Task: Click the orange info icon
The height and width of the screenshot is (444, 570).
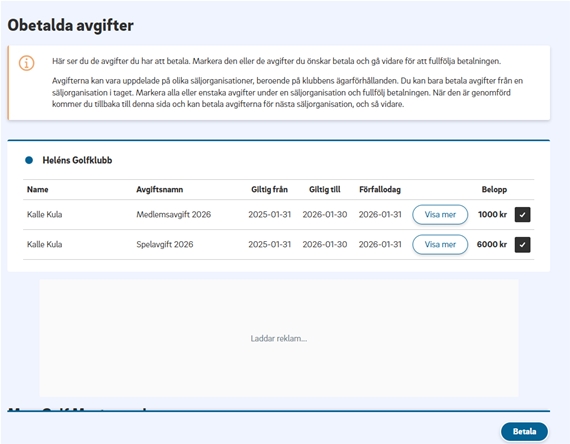Action: [27, 63]
